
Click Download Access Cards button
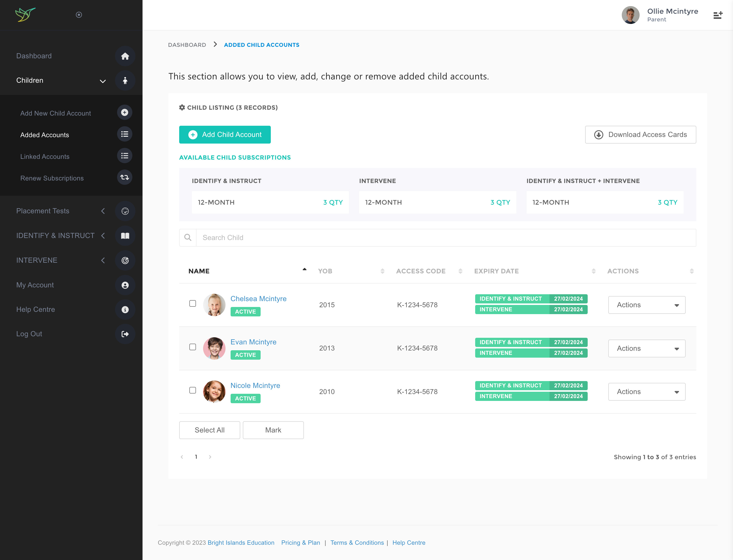(640, 135)
